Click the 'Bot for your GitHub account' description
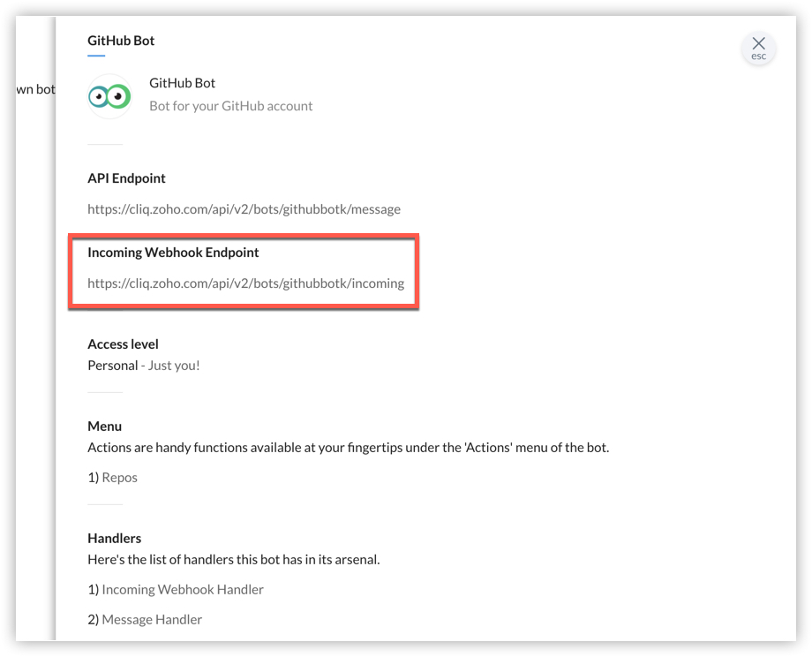The height and width of the screenshot is (657, 812). [231, 106]
